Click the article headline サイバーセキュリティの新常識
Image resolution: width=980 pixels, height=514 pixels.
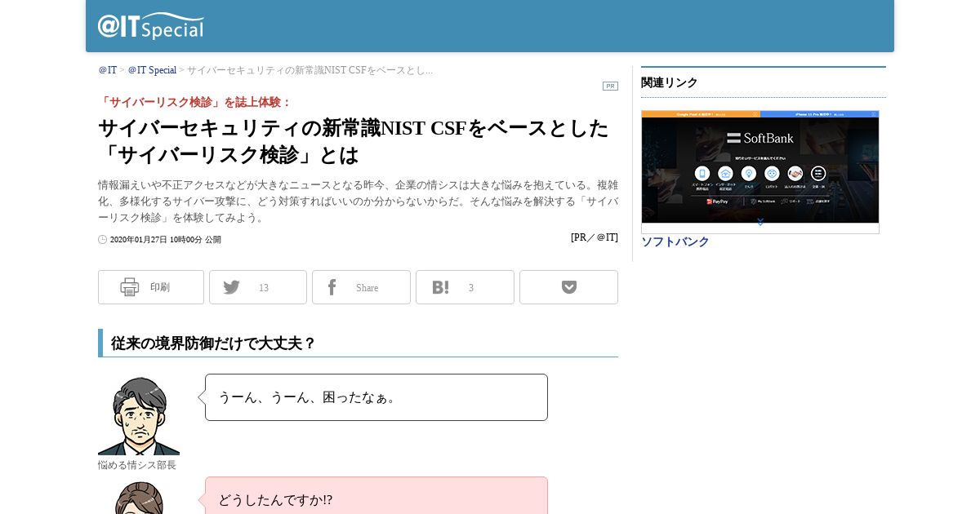pyautogui.click(x=354, y=141)
